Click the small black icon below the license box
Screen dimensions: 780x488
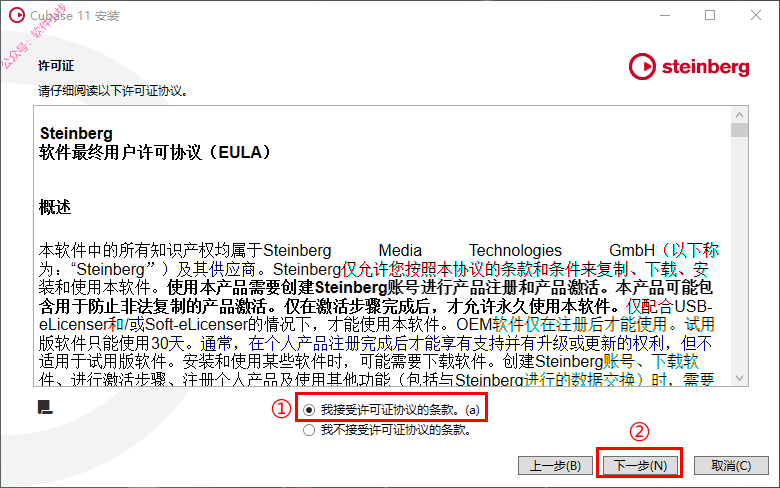point(45,407)
